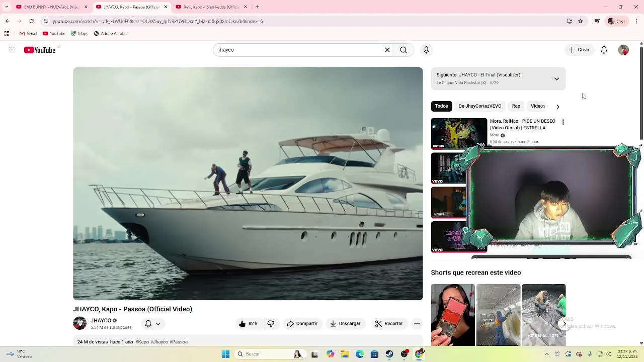Open the second Short with blue worker
644x362 pixels.
[498, 315]
